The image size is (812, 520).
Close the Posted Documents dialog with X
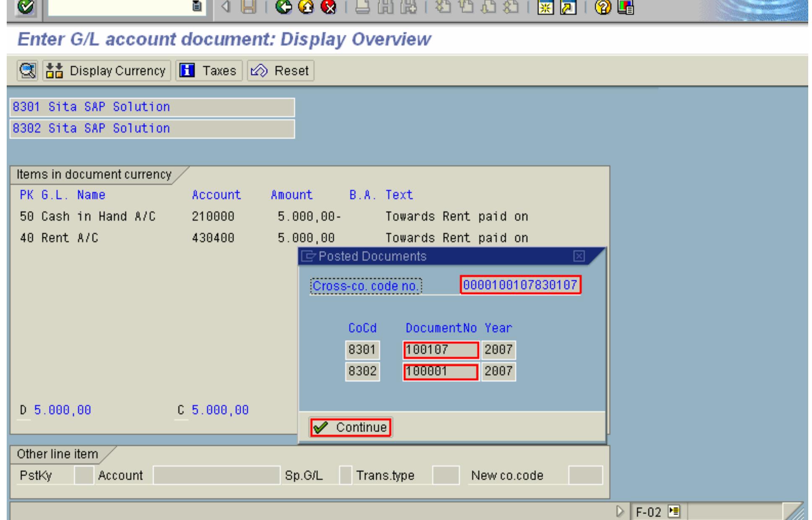pos(579,256)
